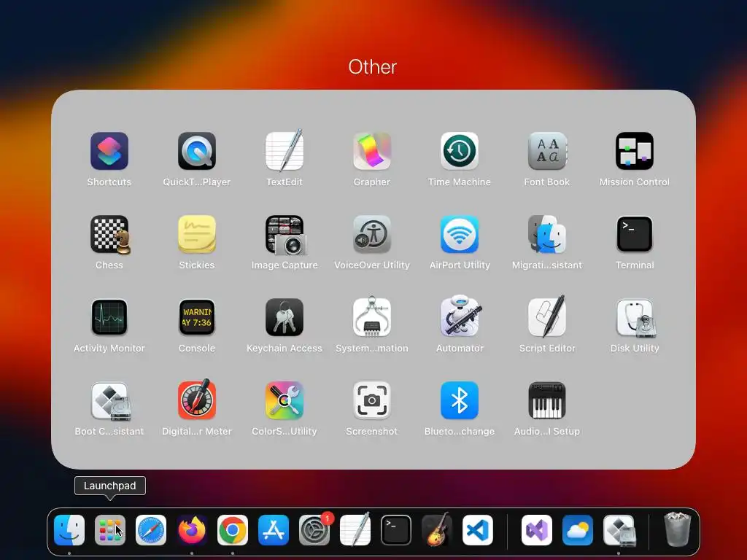The height and width of the screenshot is (560, 747).
Task: Open the App Store from the Dock
Action: click(x=274, y=530)
